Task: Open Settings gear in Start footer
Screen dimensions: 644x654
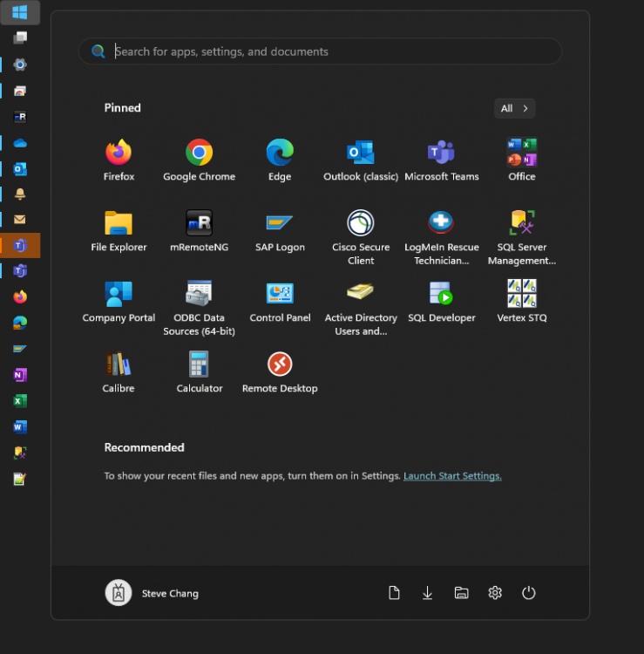Action: point(495,593)
